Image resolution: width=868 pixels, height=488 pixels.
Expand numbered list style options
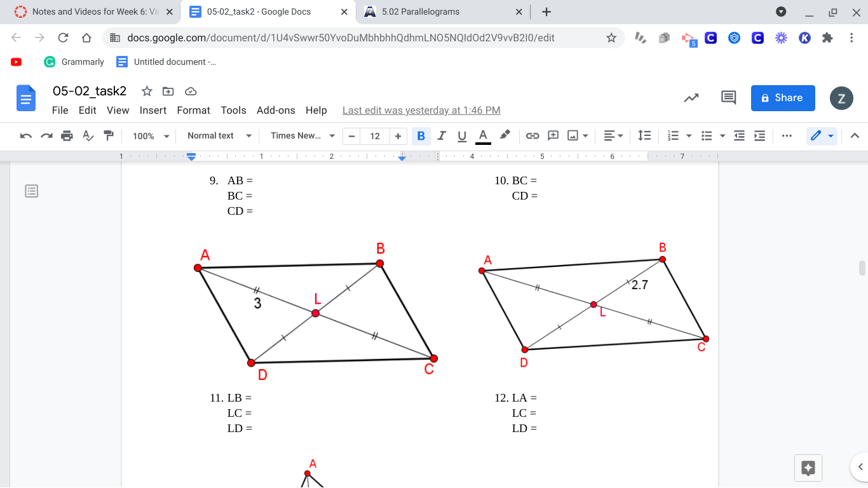coord(689,135)
